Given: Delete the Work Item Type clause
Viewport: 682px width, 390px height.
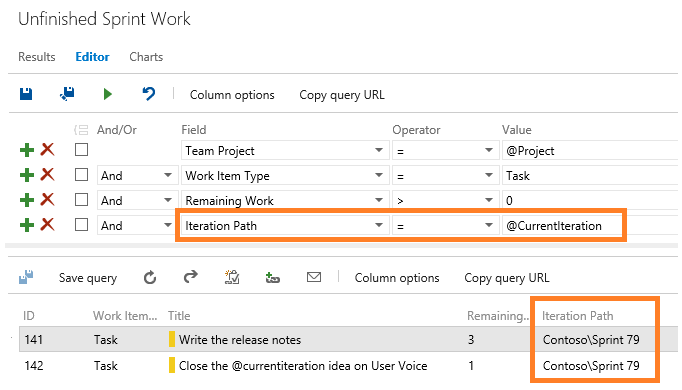Looking at the screenshot, I should pyautogui.click(x=47, y=175).
